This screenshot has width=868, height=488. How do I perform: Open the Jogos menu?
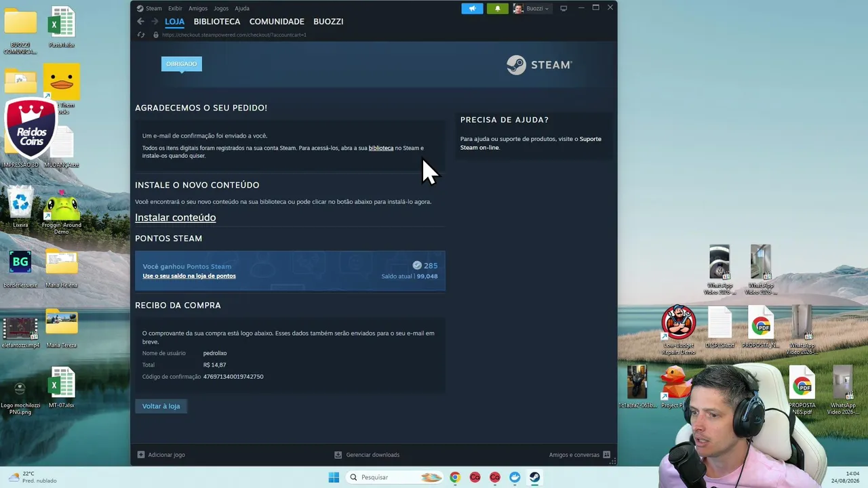click(x=221, y=8)
